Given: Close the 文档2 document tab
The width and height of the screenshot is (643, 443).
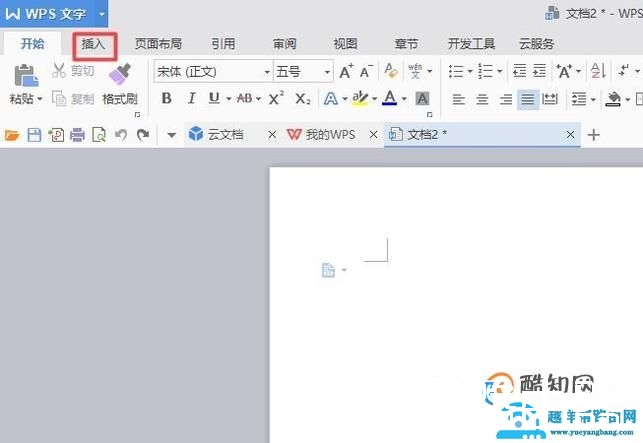Looking at the screenshot, I should click(x=570, y=135).
